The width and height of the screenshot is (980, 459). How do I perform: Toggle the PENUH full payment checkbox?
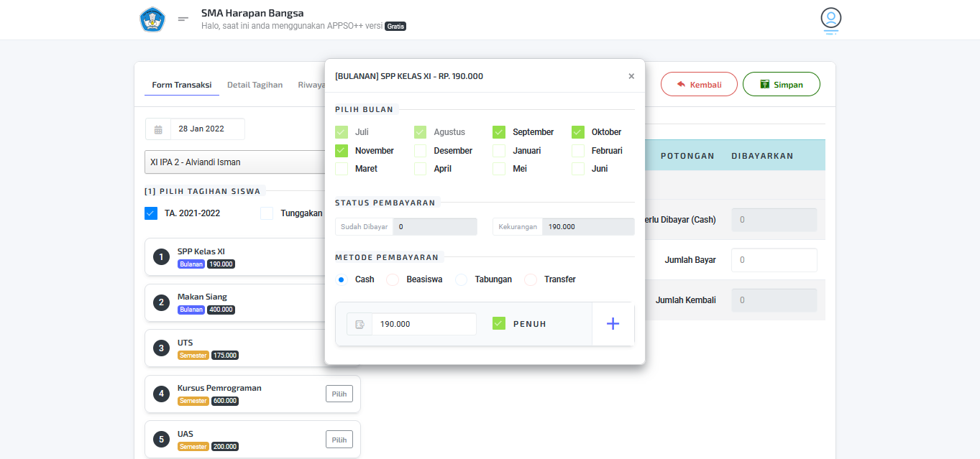[499, 324]
